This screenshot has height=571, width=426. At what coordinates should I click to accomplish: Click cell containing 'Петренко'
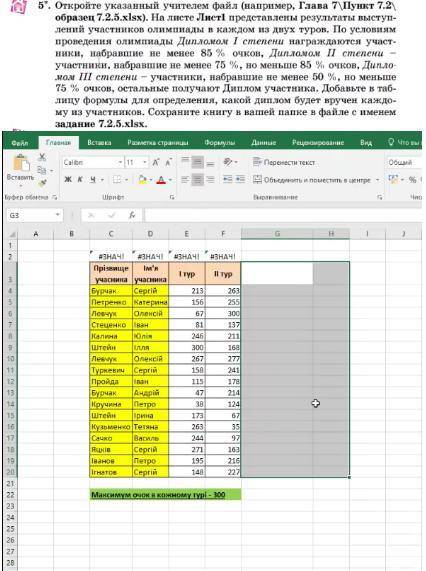[x=111, y=302]
